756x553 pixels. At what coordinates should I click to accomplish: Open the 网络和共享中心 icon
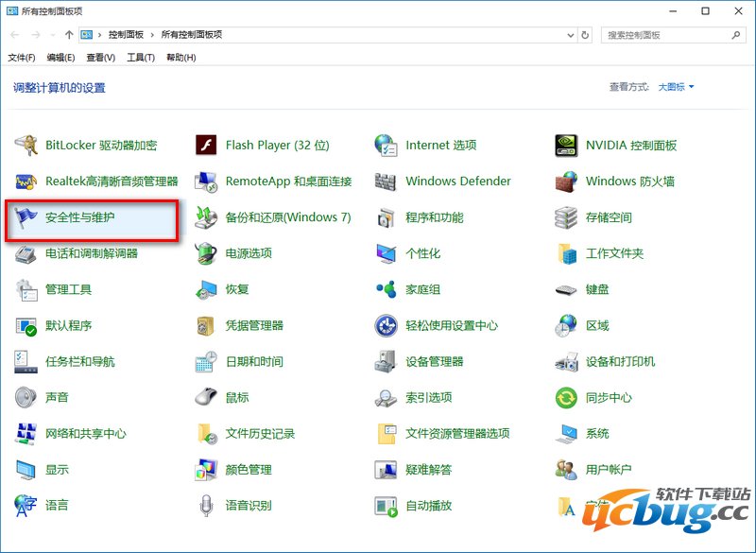pos(26,433)
